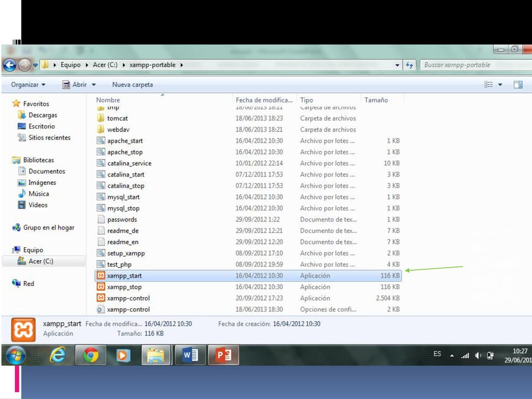Select the catalina_service batch file icon

pos(101,163)
